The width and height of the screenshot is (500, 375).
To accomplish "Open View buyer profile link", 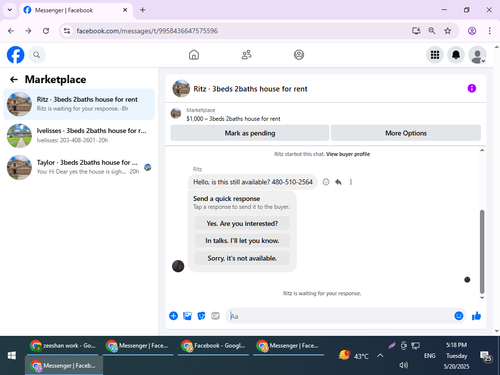I will [348, 154].
